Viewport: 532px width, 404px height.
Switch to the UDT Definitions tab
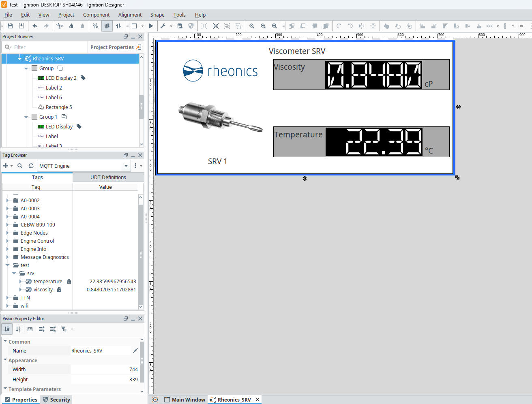coord(108,177)
